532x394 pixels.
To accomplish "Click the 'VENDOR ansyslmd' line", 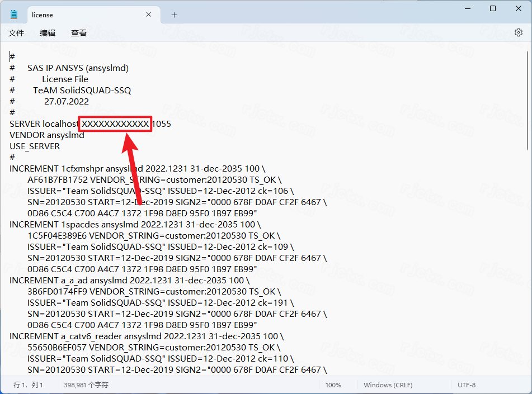I will pyautogui.click(x=47, y=135).
